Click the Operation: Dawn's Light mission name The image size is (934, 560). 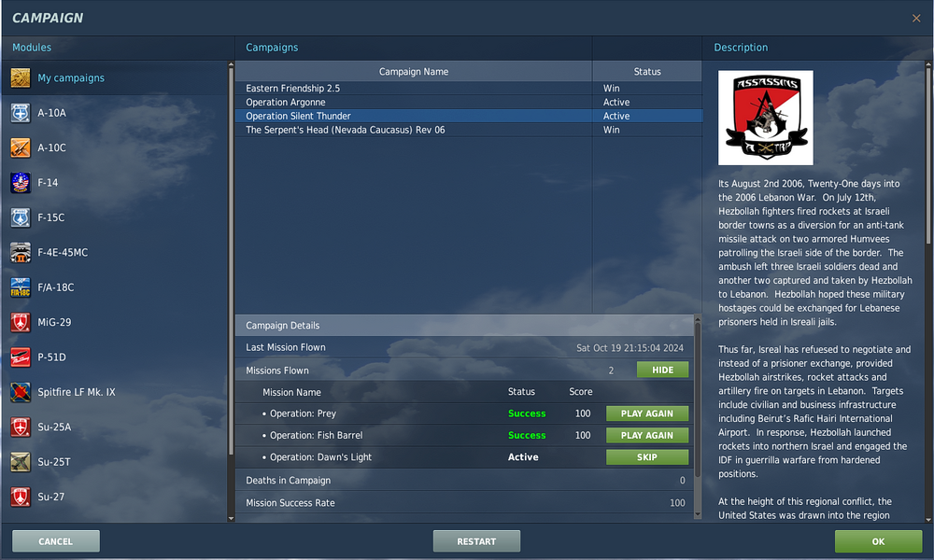[x=320, y=457]
